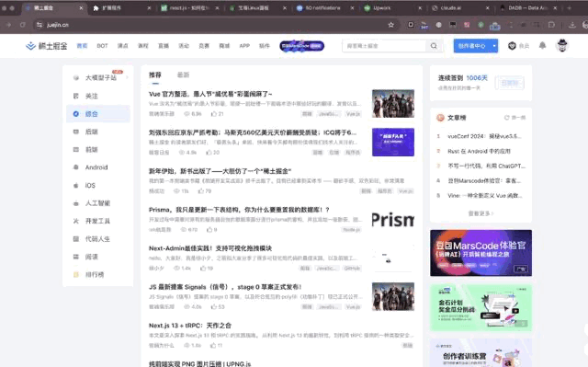The image size is (588, 367).
Task: Click the search magnifier icon
Action: (x=434, y=46)
